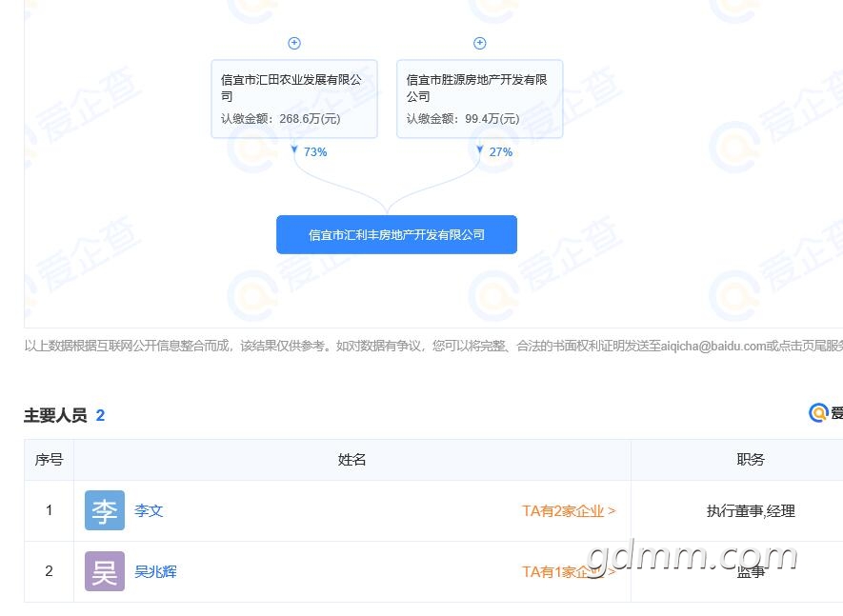Expand 'TA有2家企业' for 李文
843x616 pixels.
click(x=568, y=511)
